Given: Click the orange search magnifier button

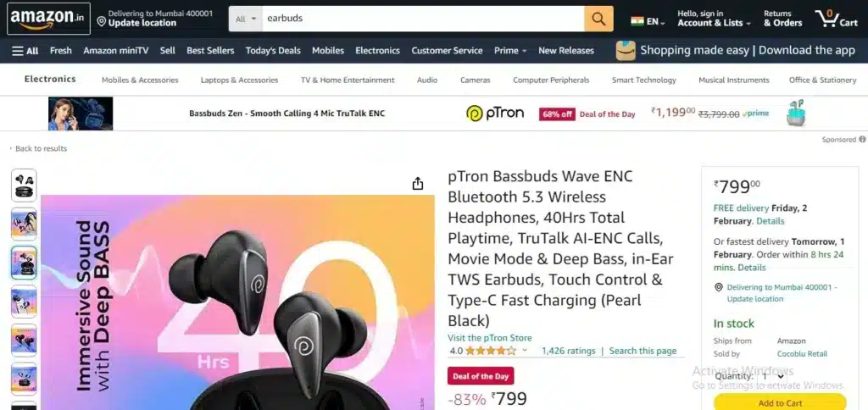Looking at the screenshot, I should 598,19.
